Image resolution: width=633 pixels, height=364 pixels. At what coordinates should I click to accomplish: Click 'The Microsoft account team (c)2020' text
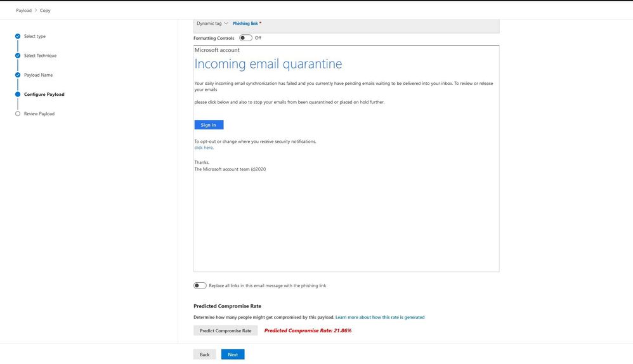coord(230,169)
